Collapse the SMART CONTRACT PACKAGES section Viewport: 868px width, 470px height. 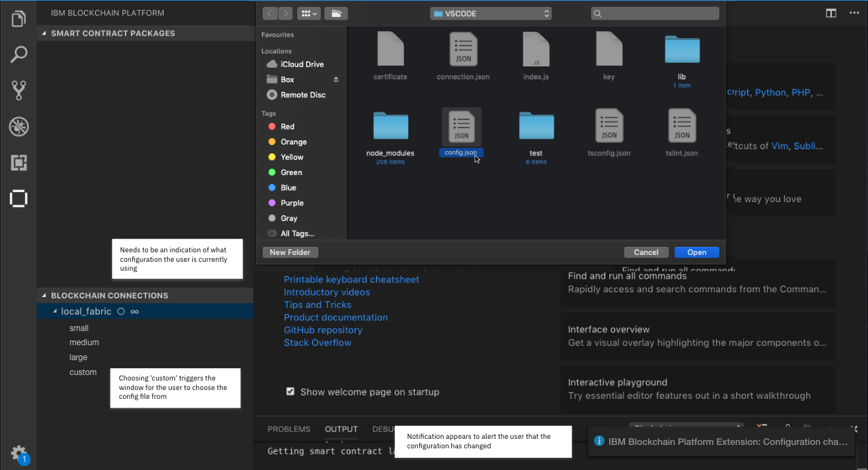coord(43,33)
